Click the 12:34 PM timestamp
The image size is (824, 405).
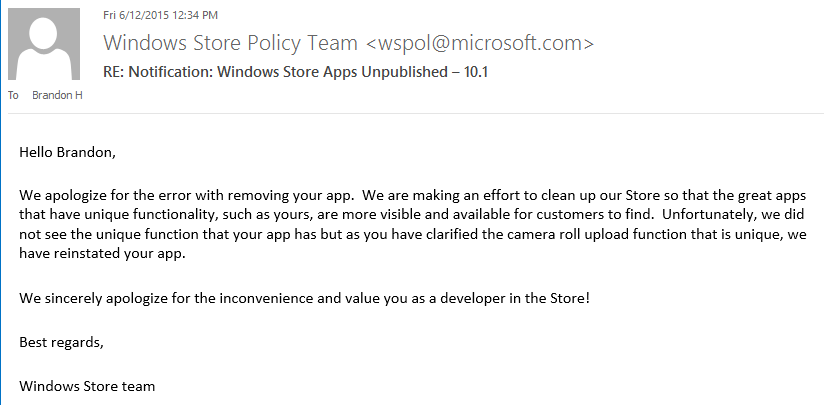[x=198, y=15]
